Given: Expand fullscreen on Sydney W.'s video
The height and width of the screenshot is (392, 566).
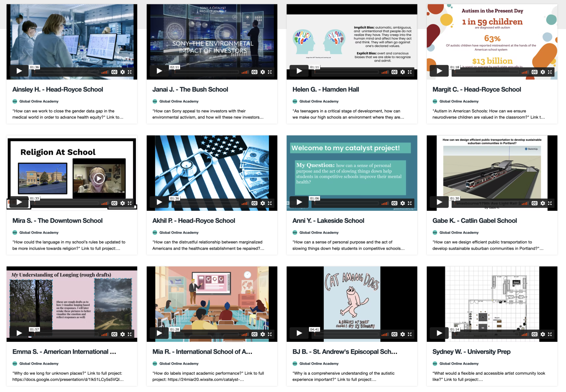Looking at the screenshot, I should (x=550, y=334).
